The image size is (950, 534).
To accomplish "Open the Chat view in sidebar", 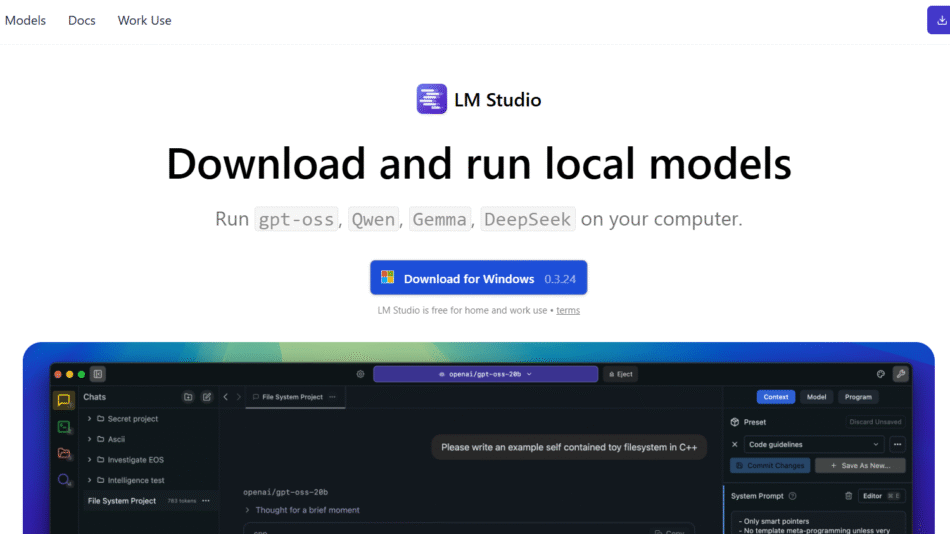I will click(64, 400).
